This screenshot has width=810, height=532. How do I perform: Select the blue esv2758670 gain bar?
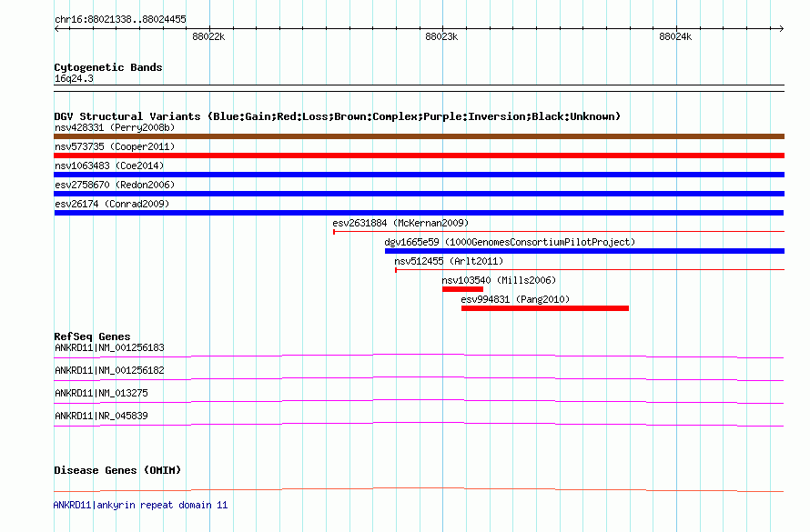pos(419,194)
